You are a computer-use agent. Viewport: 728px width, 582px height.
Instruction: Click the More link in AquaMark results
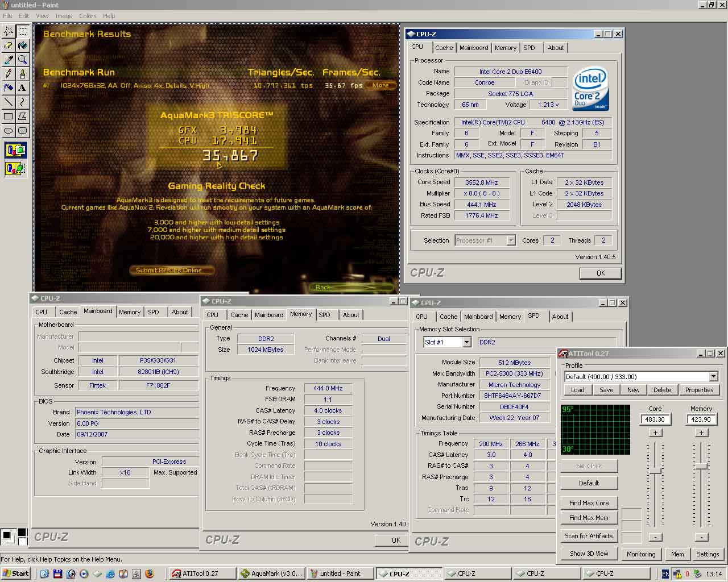(380, 86)
